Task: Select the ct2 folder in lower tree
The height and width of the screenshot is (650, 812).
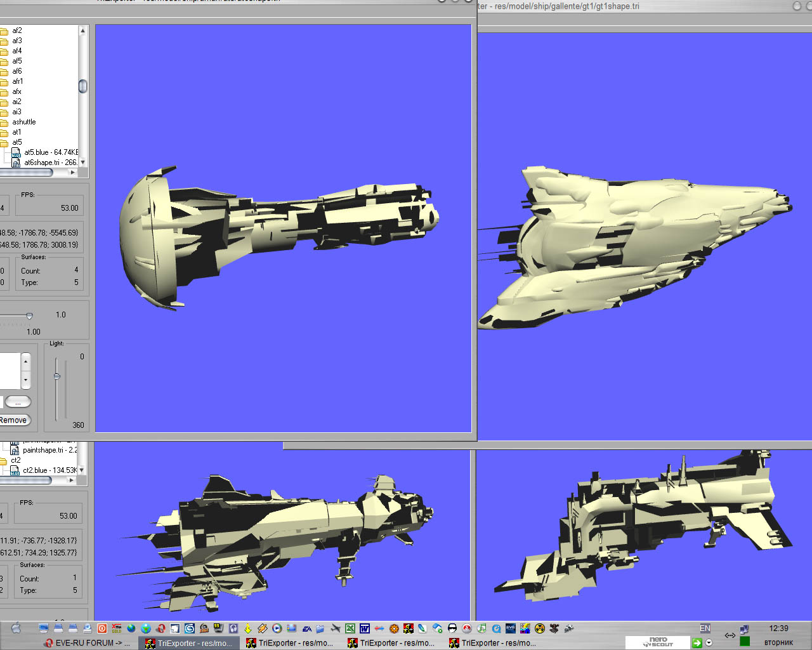Action: (16, 460)
